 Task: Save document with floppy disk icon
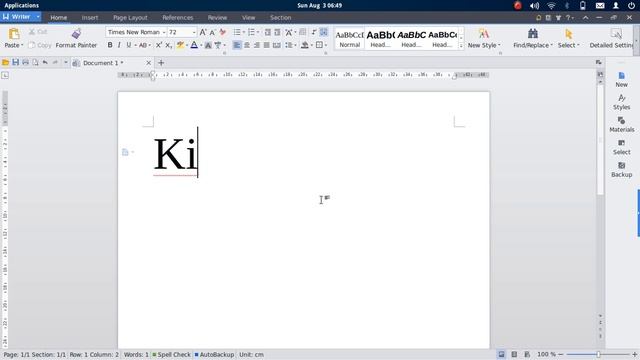coord(16,62)
